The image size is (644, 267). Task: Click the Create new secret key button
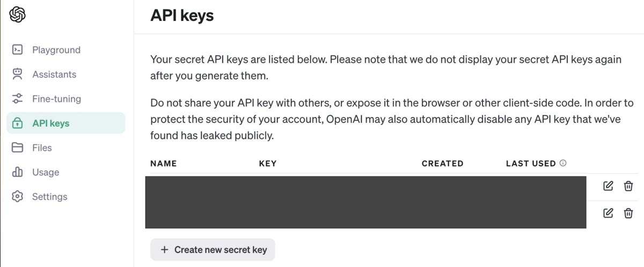click(x=213, y=250)
